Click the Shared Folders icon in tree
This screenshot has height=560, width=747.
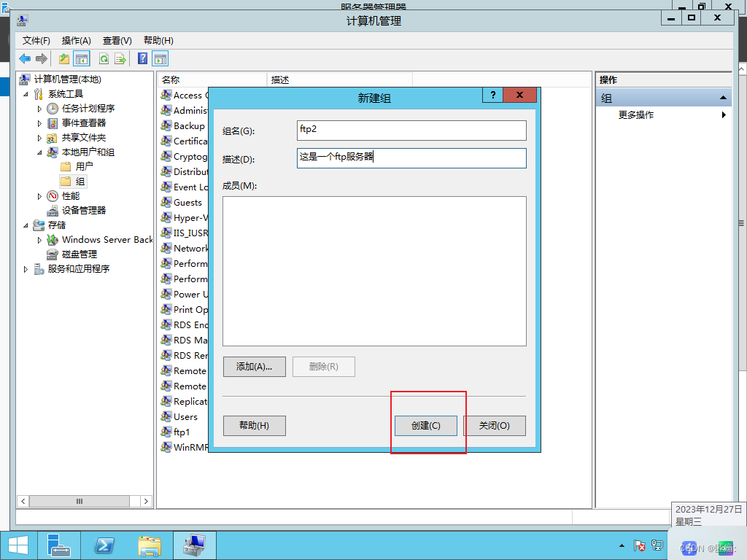pos(53,138)
